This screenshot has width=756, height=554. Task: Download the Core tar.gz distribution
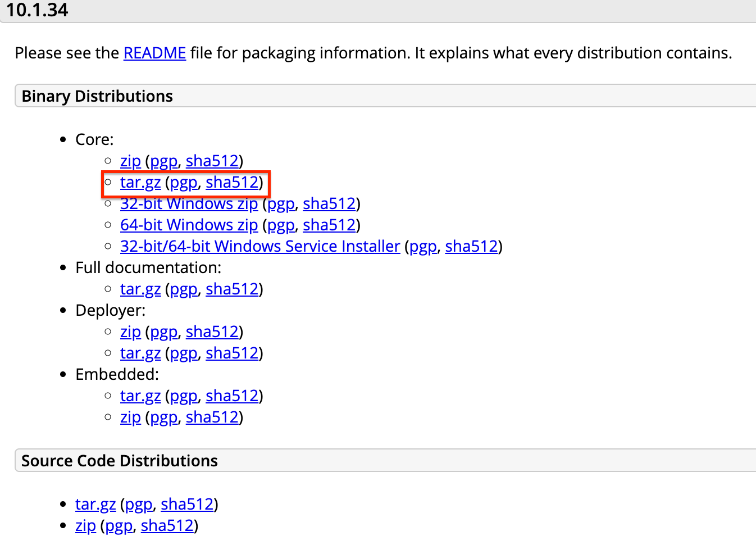pyautogui.click(x=140, y=183)
